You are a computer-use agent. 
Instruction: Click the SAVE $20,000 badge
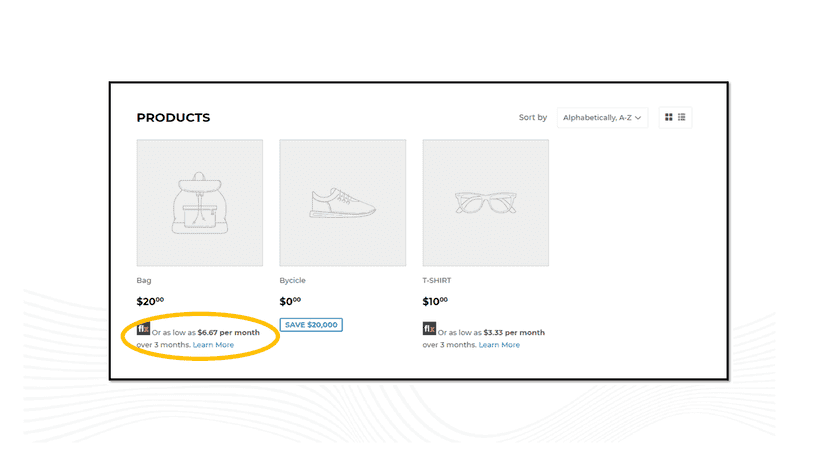click(311, 325)
